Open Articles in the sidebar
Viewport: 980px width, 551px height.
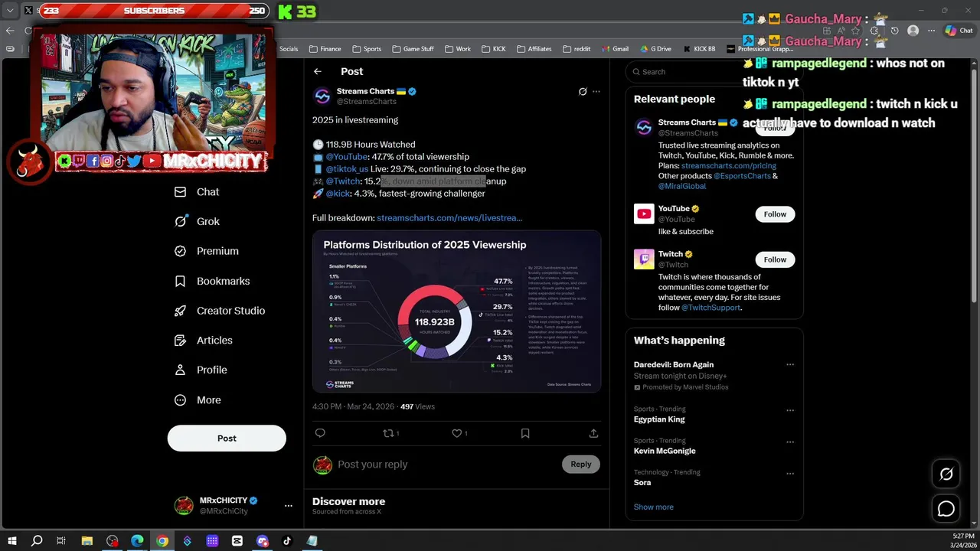(x=204, y=341)
